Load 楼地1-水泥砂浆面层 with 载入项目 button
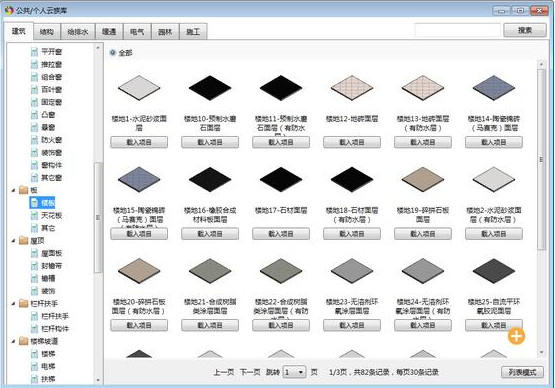This screenshot has width=555, height=388. [139, 142]
